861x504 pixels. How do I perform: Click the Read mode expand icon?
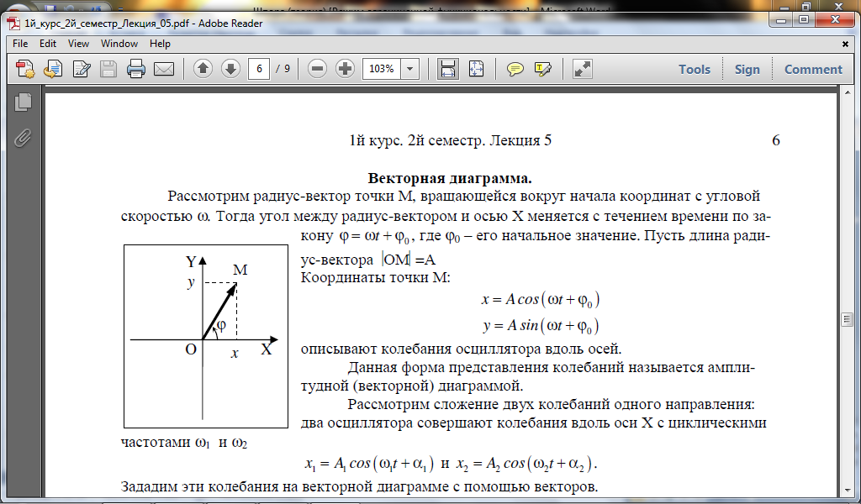click(582, 69)
